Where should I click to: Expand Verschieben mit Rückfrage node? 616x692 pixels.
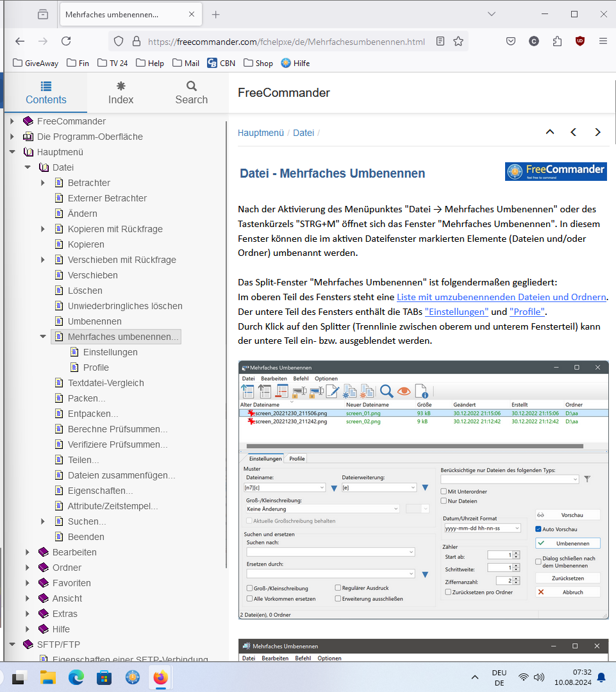click(x=43, y=260)
